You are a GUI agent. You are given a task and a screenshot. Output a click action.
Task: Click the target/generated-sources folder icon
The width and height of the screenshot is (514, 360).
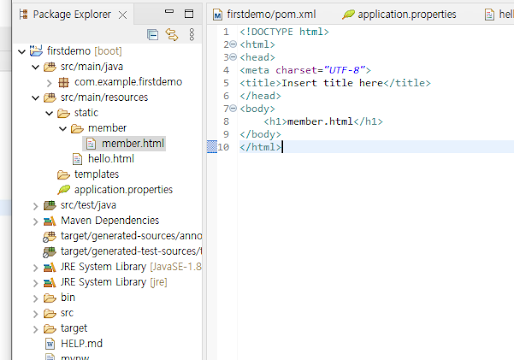pyautogui.click(x=50, y=236)
